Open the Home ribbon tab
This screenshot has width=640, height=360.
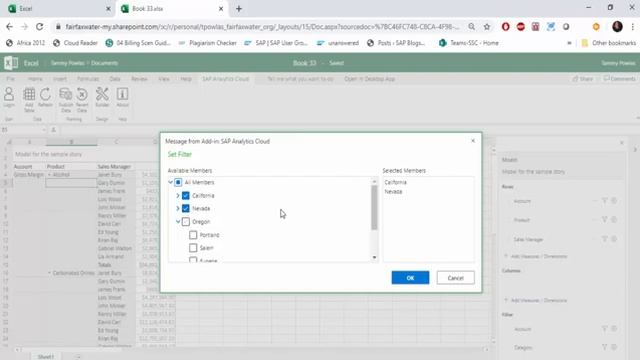coord(35,79)
